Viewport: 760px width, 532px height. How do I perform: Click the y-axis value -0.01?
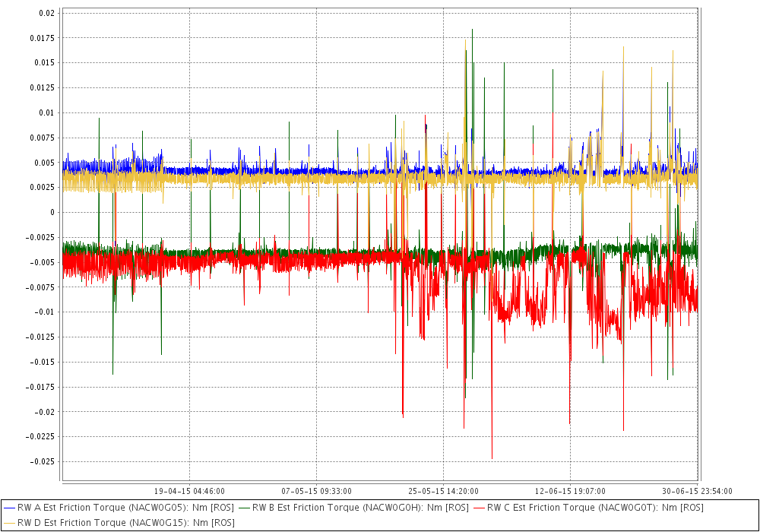[45, 312]
